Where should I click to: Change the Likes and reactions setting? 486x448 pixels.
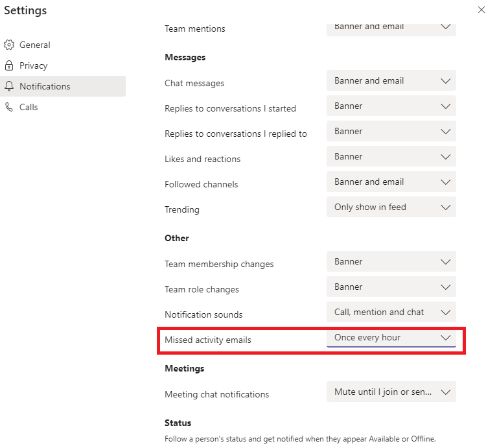click(x=391, y=157)
